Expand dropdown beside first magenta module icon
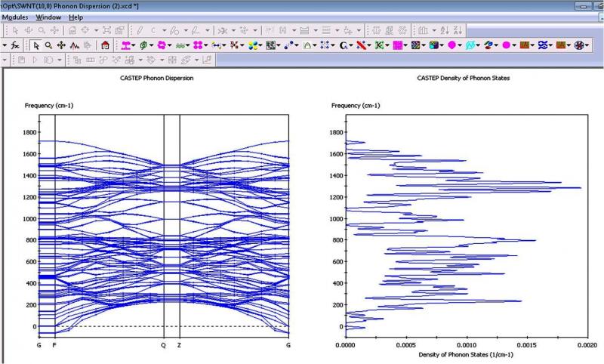 coord(134,45)
